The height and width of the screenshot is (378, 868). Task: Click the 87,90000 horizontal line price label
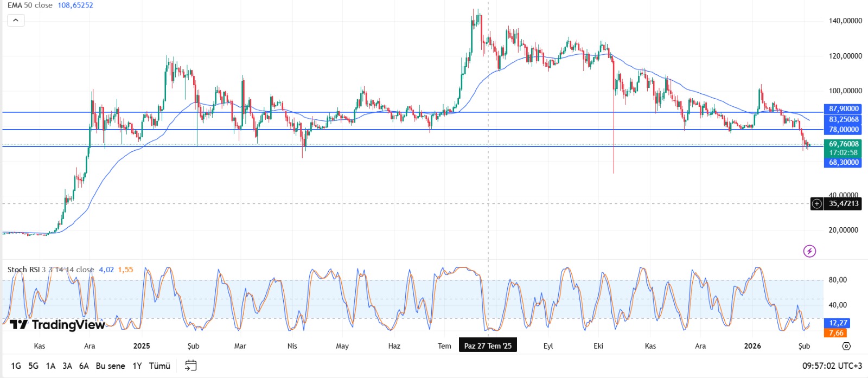pos(844,109)
